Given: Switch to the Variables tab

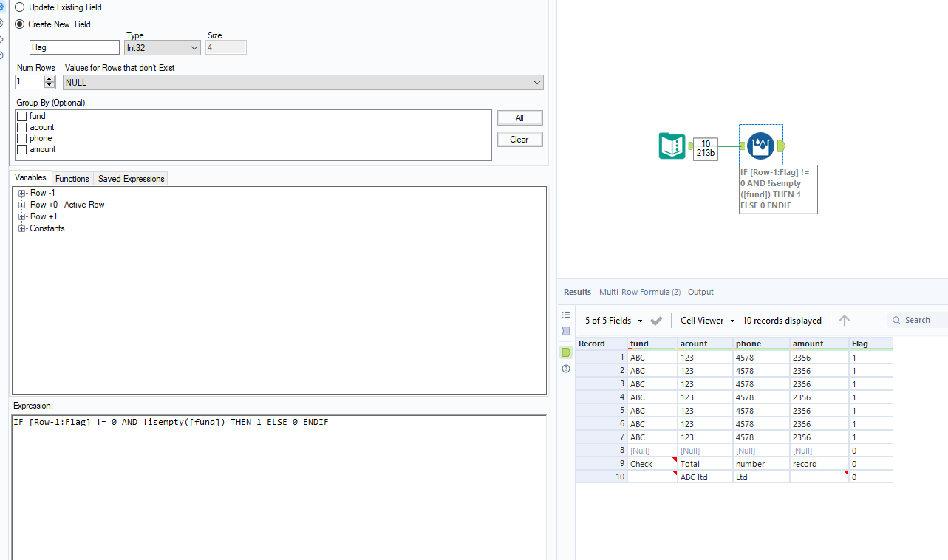Looking at the screenshot, I should (x=30, y=178).
